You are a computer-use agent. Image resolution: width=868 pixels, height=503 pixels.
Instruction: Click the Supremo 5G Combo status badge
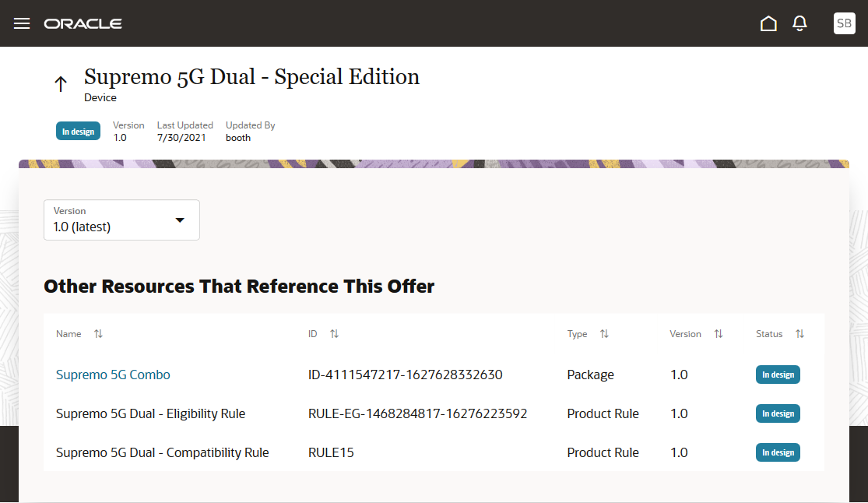(x=778, y=375)
